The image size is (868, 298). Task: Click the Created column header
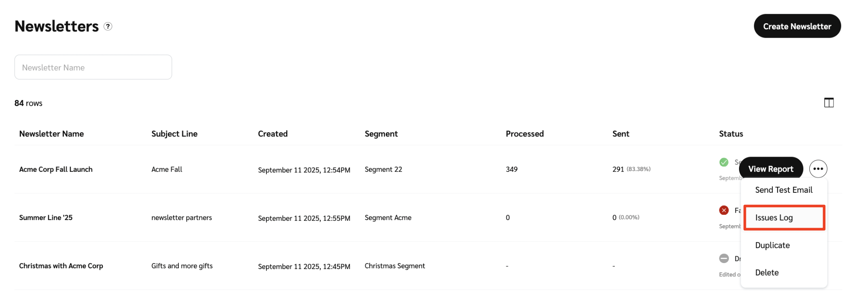(x=272, y=134)
